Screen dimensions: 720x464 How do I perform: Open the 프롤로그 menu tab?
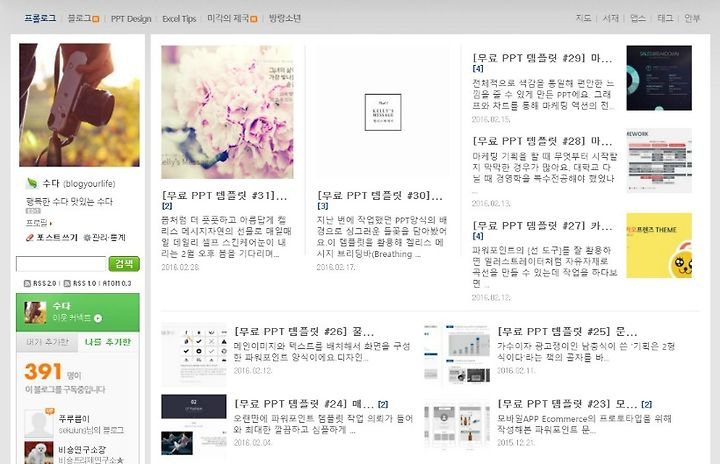pos(40,18)
